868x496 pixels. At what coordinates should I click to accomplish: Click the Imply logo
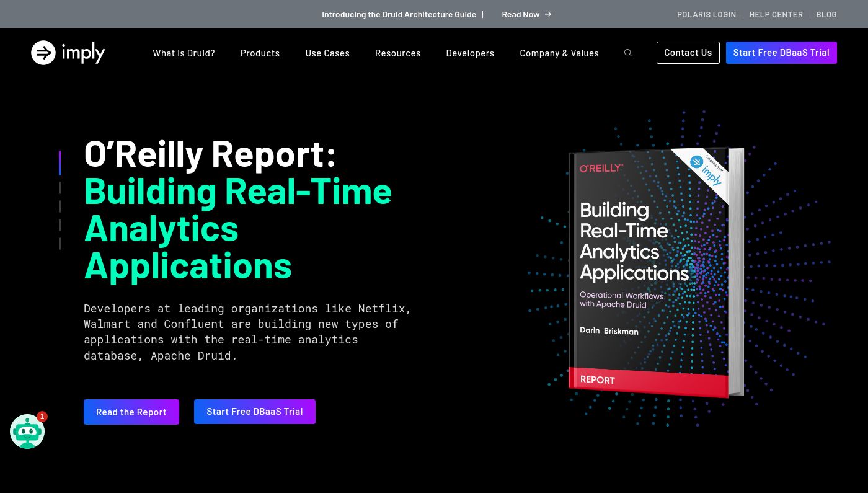(x=68, y=53)
